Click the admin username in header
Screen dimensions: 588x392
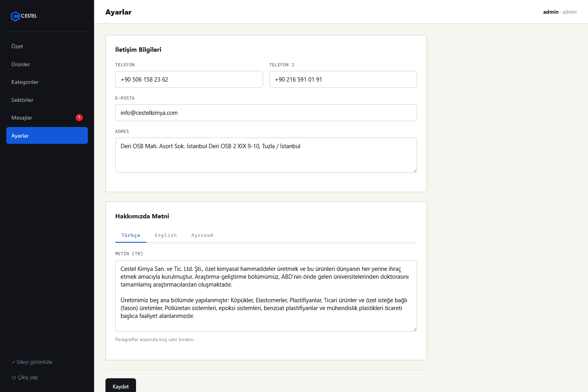(551, 12)
